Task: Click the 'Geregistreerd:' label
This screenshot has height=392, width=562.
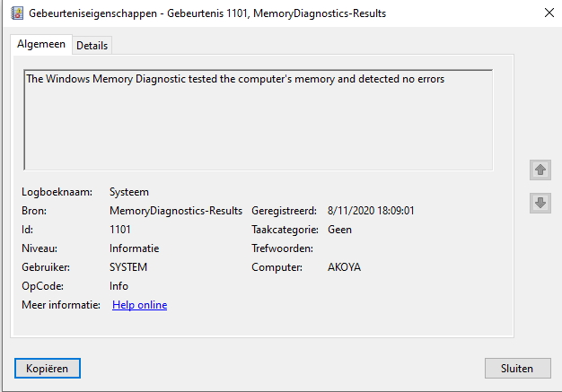Action: [x=284, y=211]
